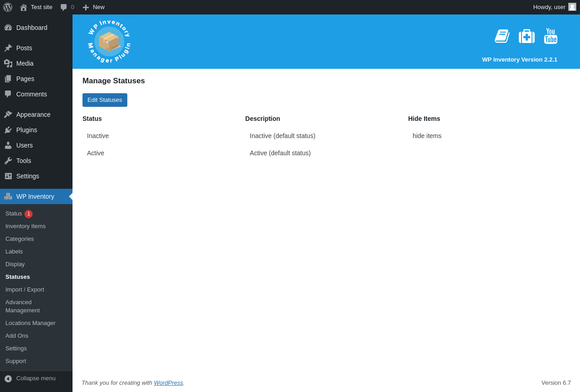This screenshot has width=580, height=392.
Task: Click the Inactive (default status) description
Action: click(x=282, y=136)
